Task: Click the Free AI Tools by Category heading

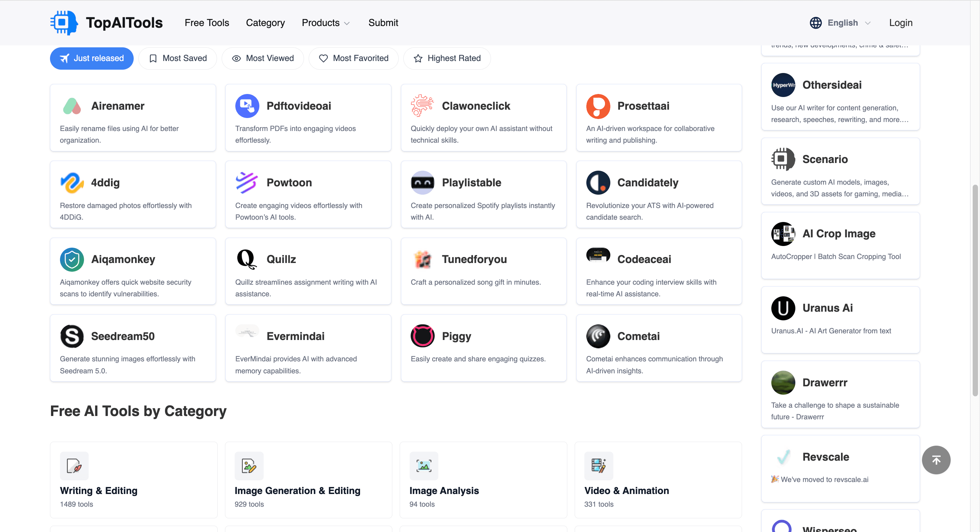Action: pyautogui.click(x=138, y=411)
